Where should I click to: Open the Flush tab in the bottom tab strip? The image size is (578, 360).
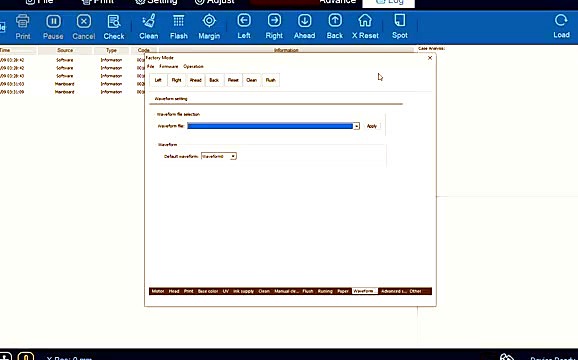point(308,291)
